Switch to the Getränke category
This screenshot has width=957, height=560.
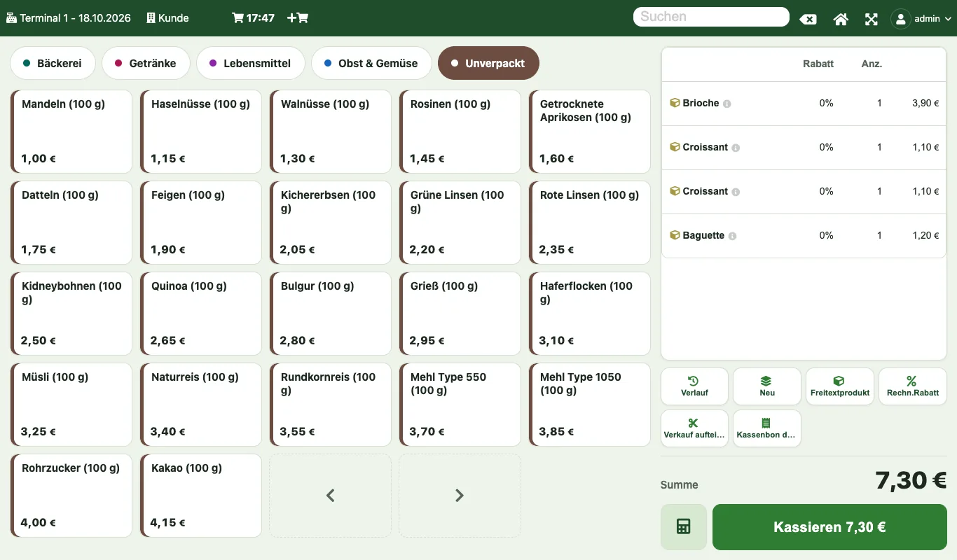pyautogui.click(x=146, y=63)
